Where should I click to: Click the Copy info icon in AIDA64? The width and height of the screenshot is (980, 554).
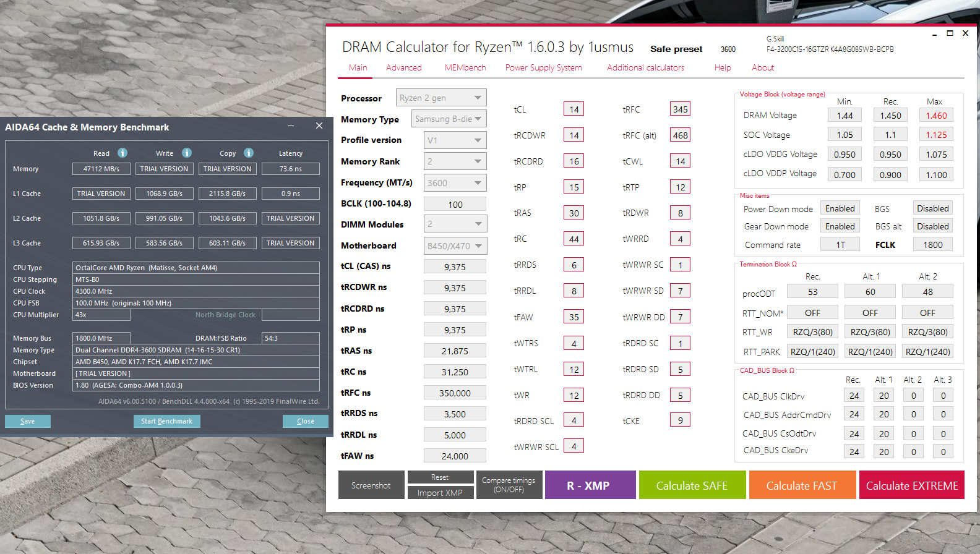[x=249, y=153]
